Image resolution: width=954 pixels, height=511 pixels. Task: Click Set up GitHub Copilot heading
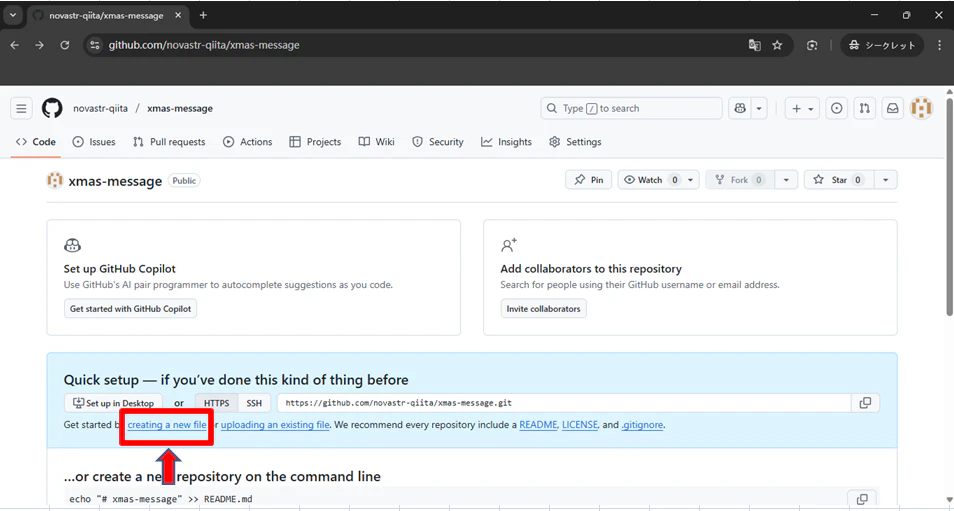120,269
